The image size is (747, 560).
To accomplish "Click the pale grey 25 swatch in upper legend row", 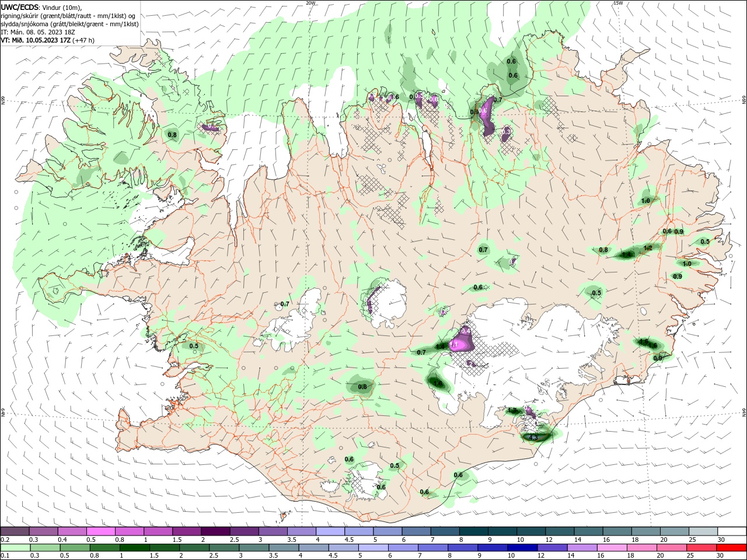I will click(x=703, y=531).
